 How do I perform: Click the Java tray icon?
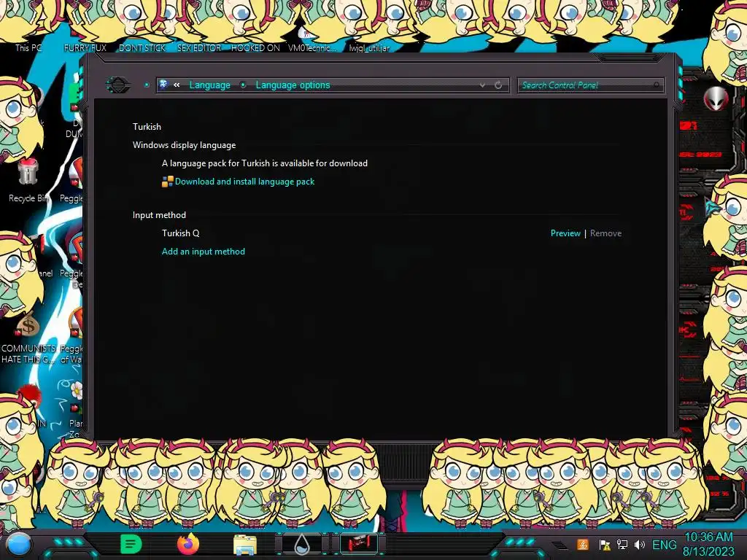click(582, 545)
